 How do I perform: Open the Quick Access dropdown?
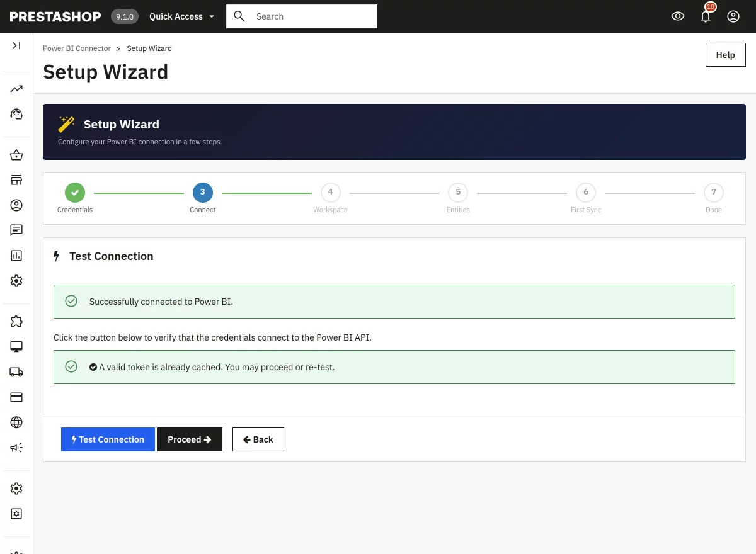click(181, 16)
